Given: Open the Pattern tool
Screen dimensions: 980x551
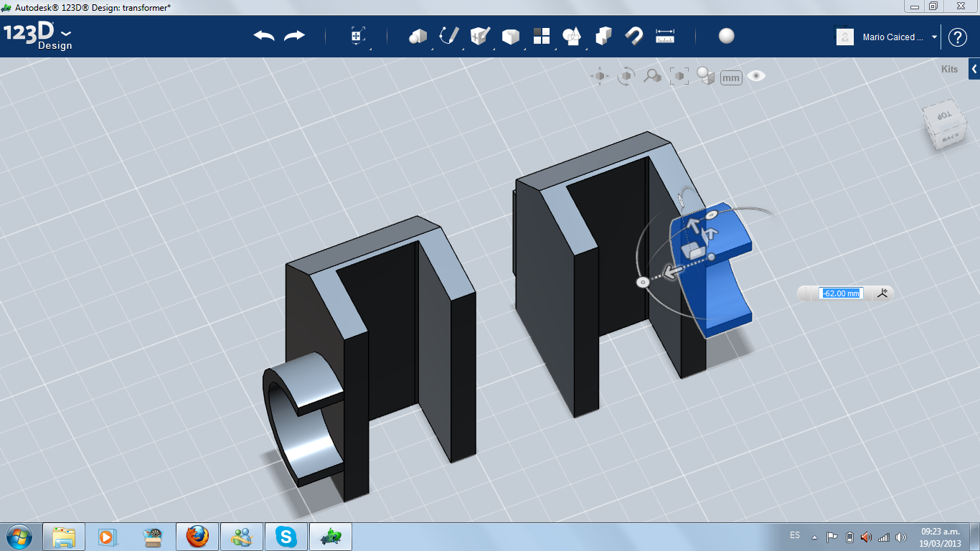Looking at the screenshot, I should tap(541, 36).
